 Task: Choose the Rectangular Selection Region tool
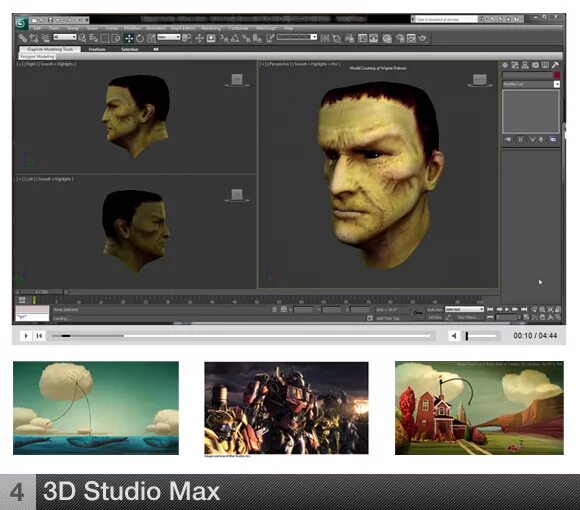point(105,38)
